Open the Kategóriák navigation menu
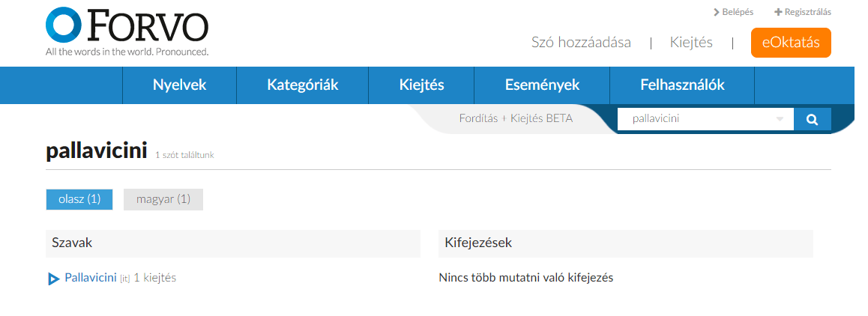This screenshot has width=868, height=316. pyautogui.click(x=303, y=85)
